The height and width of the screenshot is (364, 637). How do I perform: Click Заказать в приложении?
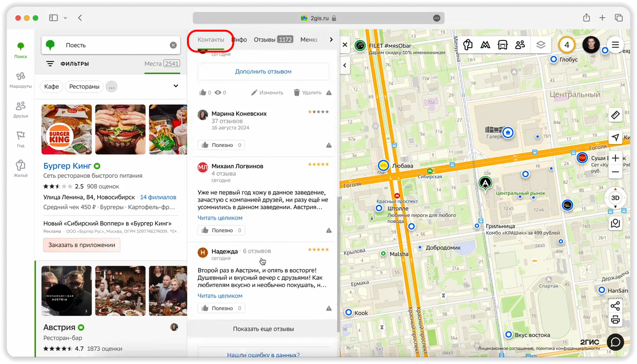(82, 245)
